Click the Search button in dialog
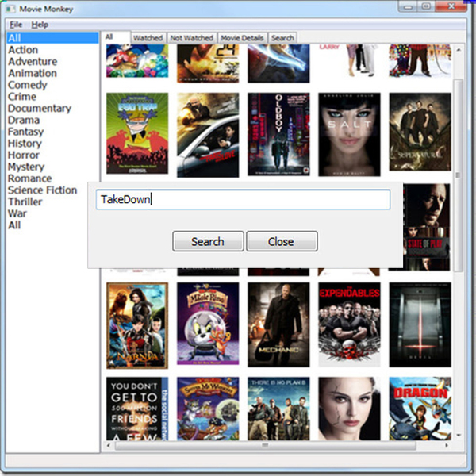 [x=208, y=241]
